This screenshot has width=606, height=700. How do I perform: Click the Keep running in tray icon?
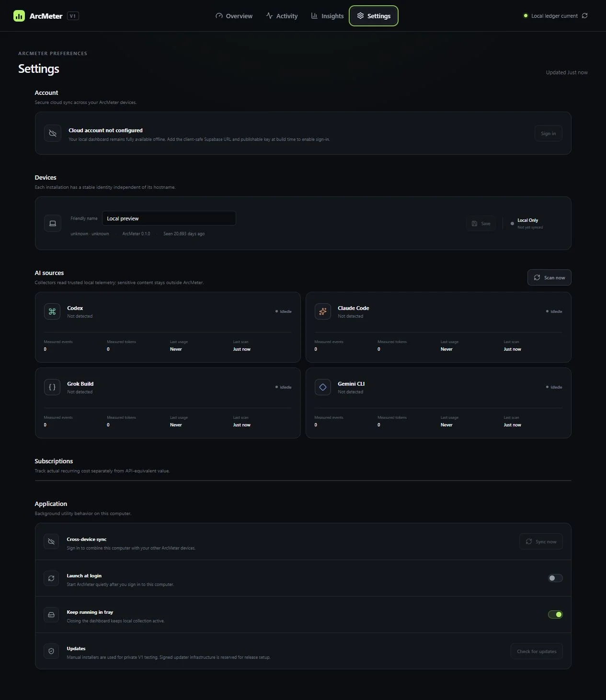51,614
